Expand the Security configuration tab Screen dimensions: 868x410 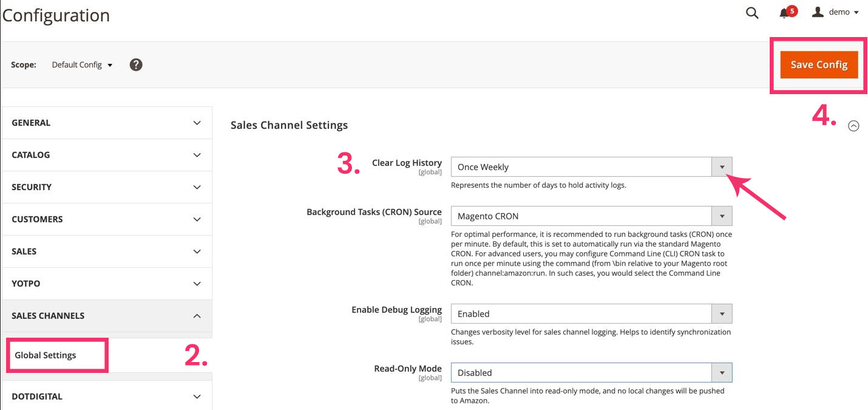pyautogui.click(x=107, y=187)
